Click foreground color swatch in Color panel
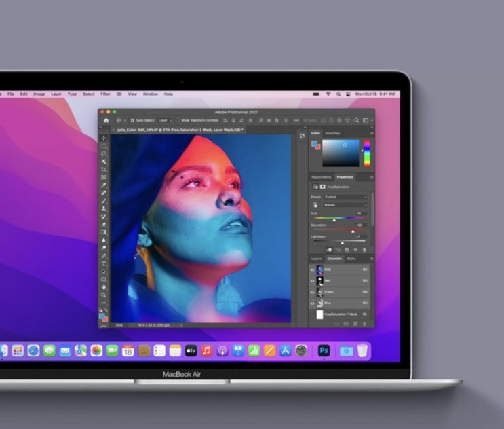The width and height of the screenshot is (504, 429). click(x=314, y=144)
